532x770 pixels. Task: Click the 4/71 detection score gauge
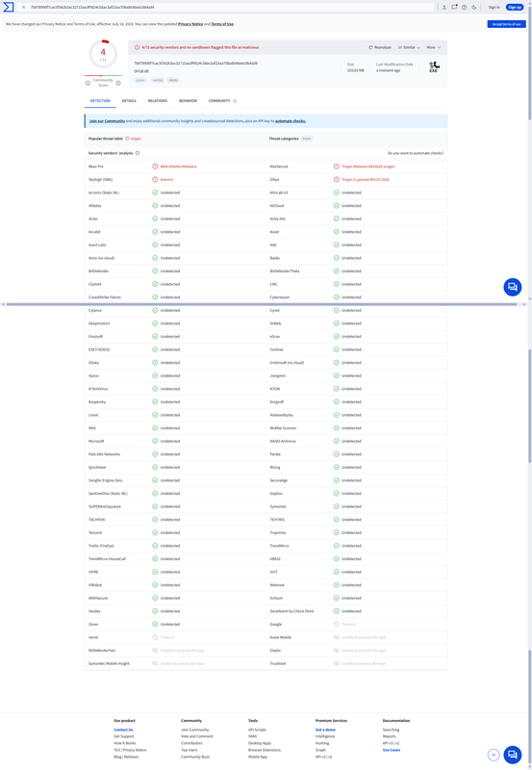click(103, 54)
